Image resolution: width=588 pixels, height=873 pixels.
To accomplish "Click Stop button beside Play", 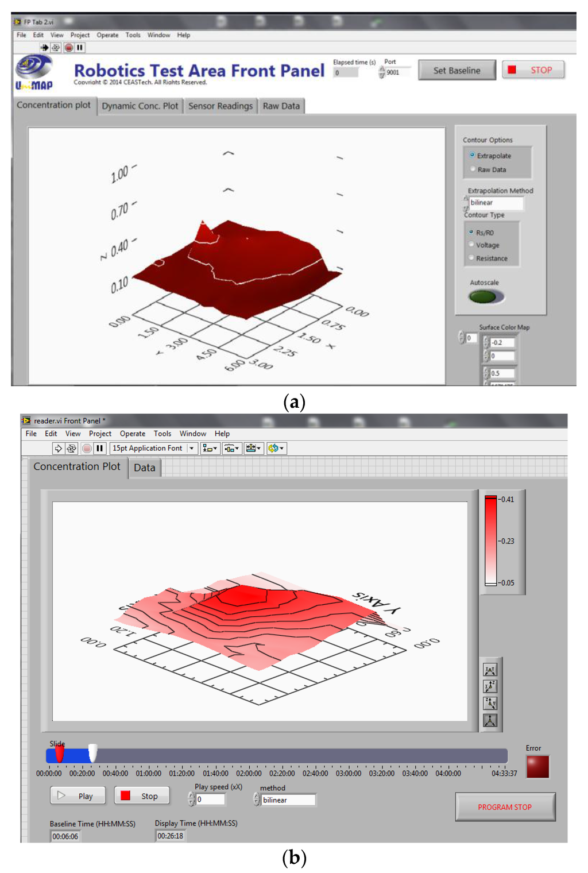I will coord(142,796).
